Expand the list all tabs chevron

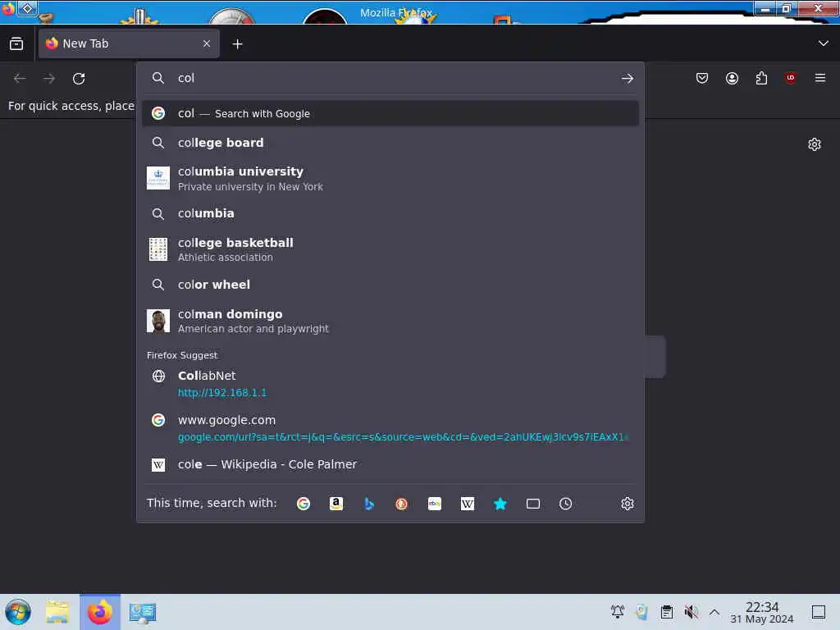(x=824, y=43)
